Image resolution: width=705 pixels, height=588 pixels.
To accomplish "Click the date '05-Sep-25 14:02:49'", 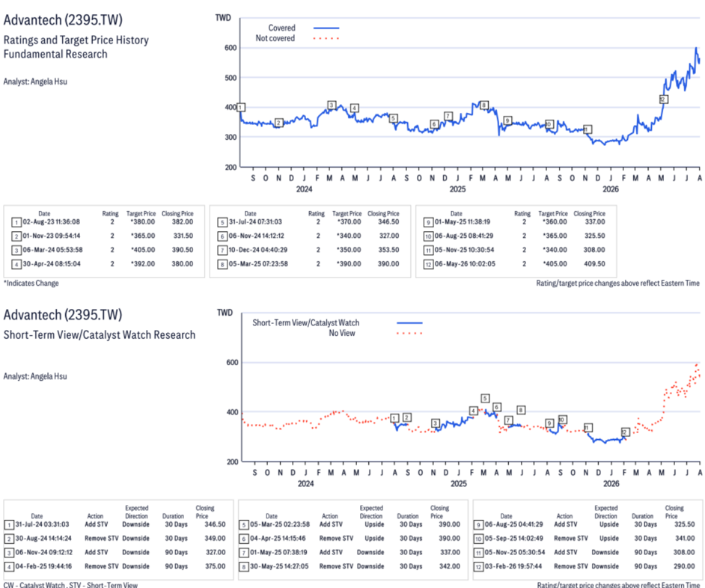I will pos(513,538).
